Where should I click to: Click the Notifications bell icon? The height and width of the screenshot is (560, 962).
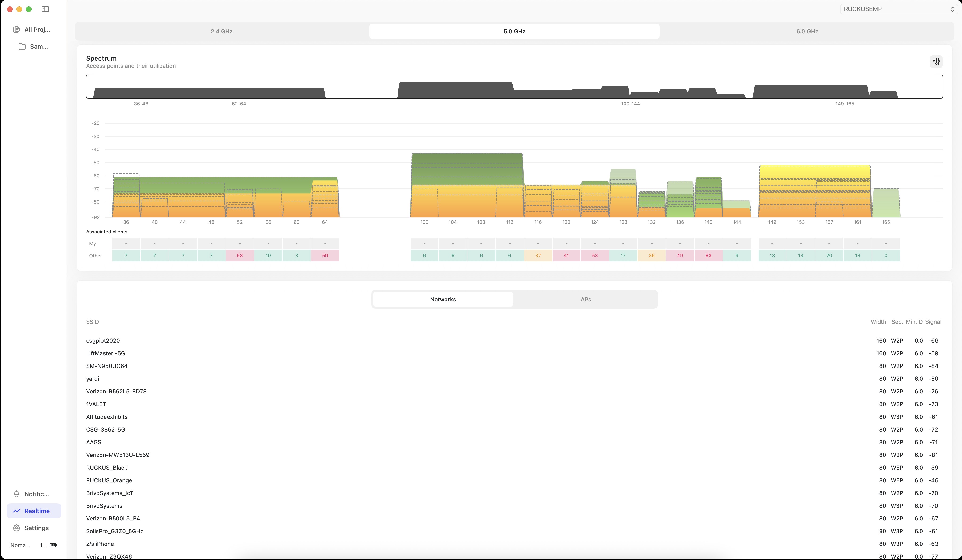[x=16, y=494]
